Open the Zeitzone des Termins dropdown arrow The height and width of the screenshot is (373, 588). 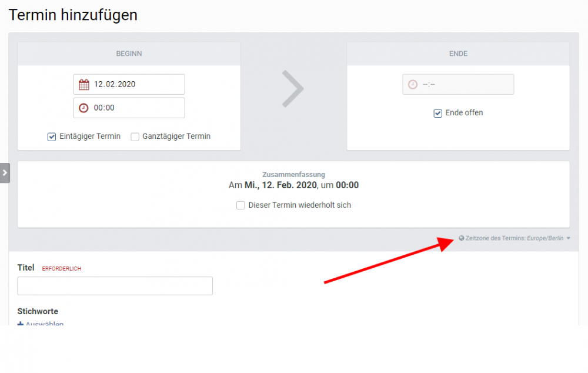pos(567,238)
